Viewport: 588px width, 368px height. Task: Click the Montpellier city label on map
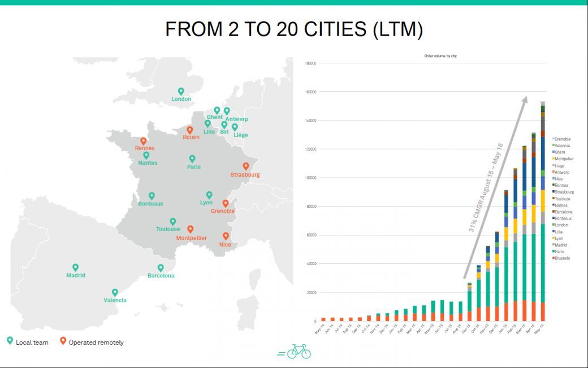(191, 238)
